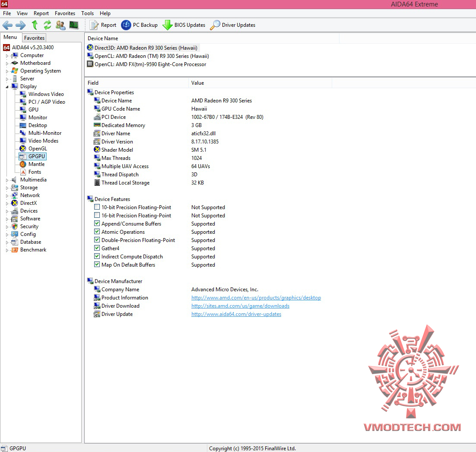Click BIOS Updates in the toolbar
Viewport: 476px width, 452px height.
[x=184, y=25]
